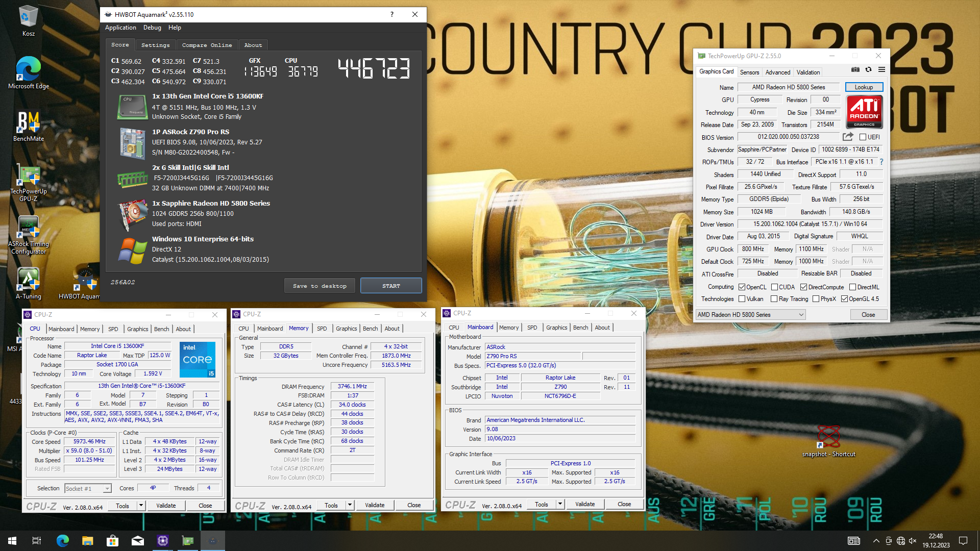Image resolution: width=980 pixels, height=551 pixels.
Task: Open the TechPowerUp GPU-Z desktop shortcut
Action: click(x=29, y=183)
